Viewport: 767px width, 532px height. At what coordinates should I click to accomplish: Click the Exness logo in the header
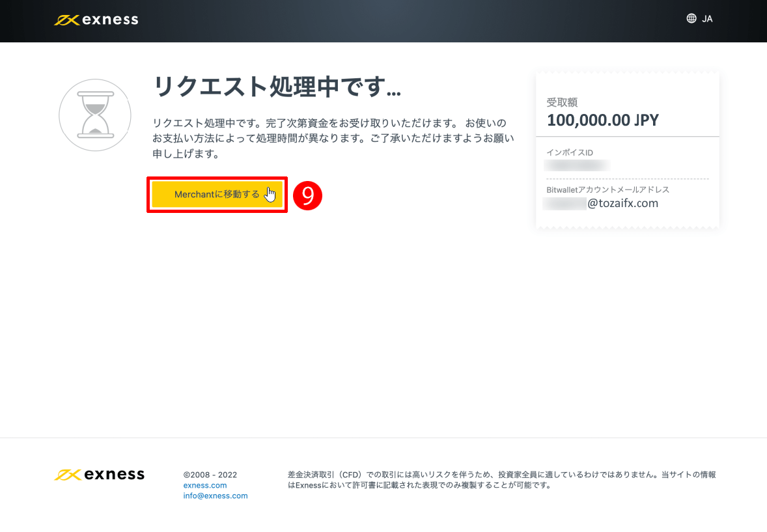point(95,19)
